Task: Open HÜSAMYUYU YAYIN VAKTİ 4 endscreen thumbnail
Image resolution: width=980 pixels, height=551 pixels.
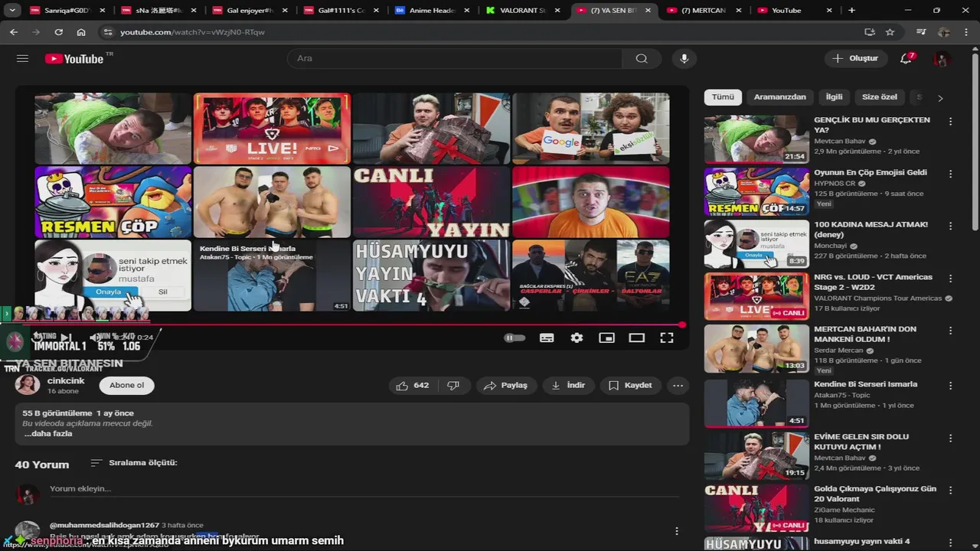Action: [431, 275]
